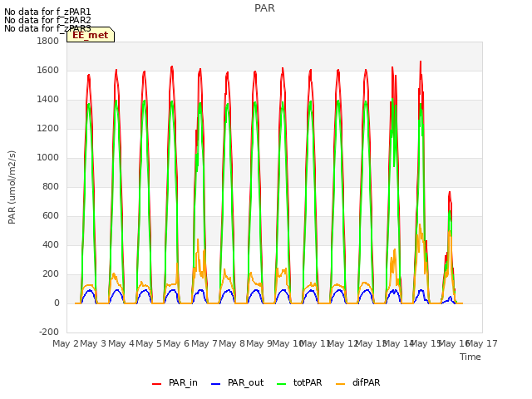Image resolution: width=532 pixels, height=399 pixels.
Task: Click the green totPAR legend swatch
Action: click(282, 384)
